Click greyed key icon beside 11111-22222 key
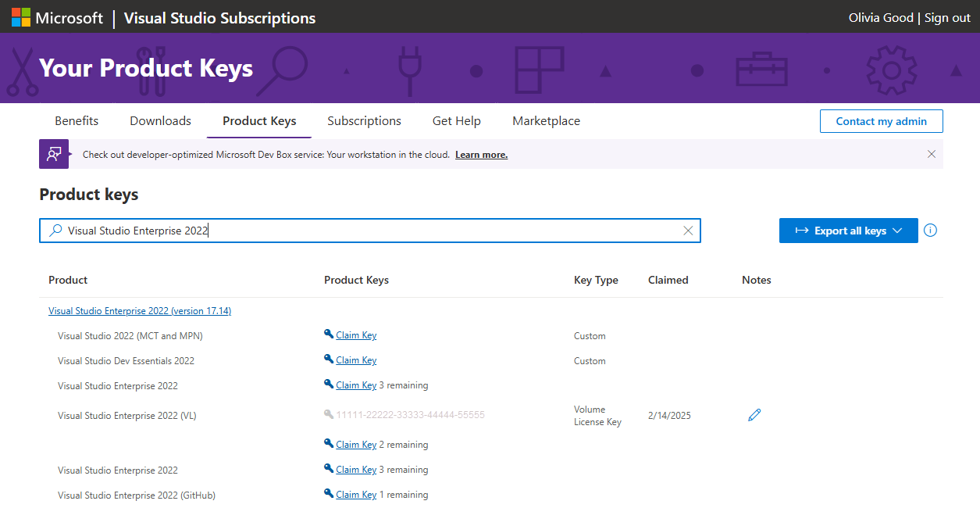980x508 pixels. (329, 414)
